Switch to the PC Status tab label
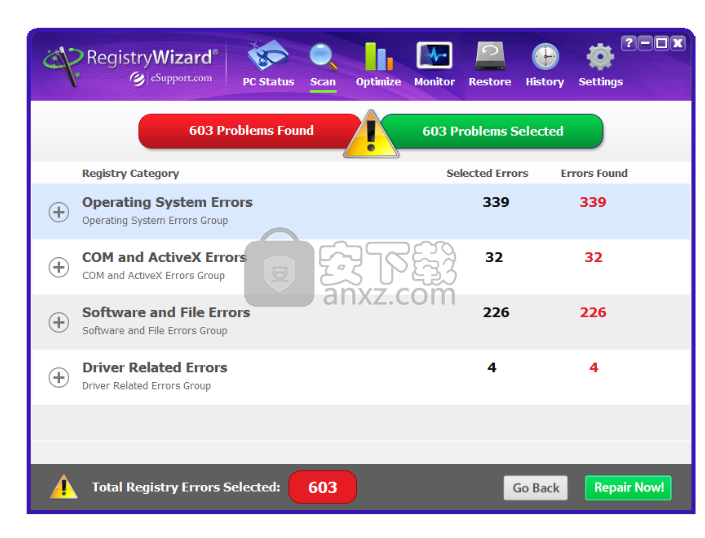 coord(268,82)
